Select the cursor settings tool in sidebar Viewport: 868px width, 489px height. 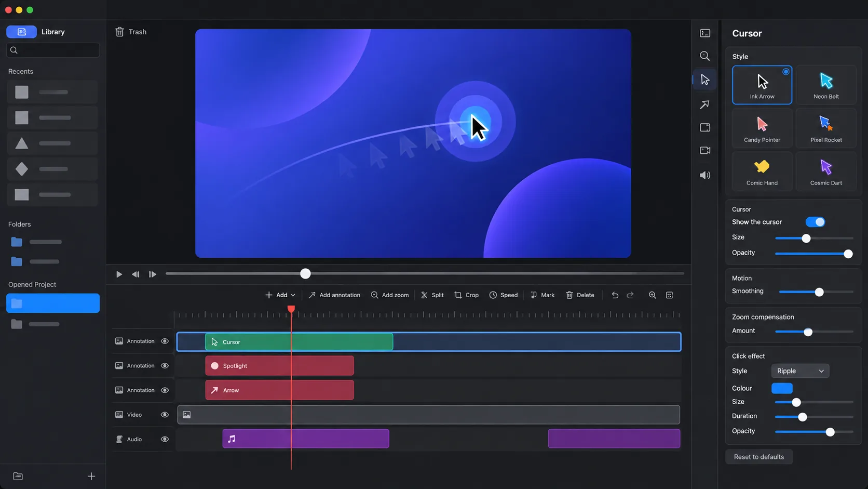pyautogui.click(x=704, y=80)
